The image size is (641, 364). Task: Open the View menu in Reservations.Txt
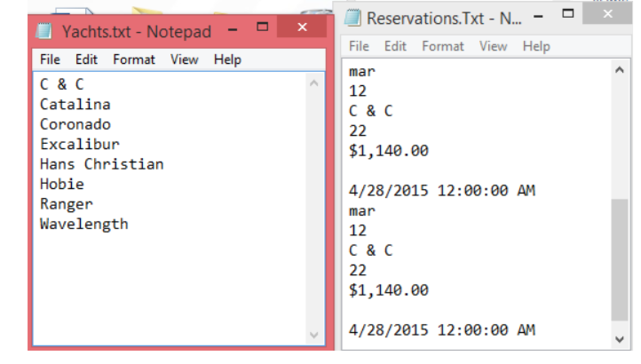click(493, 46)
